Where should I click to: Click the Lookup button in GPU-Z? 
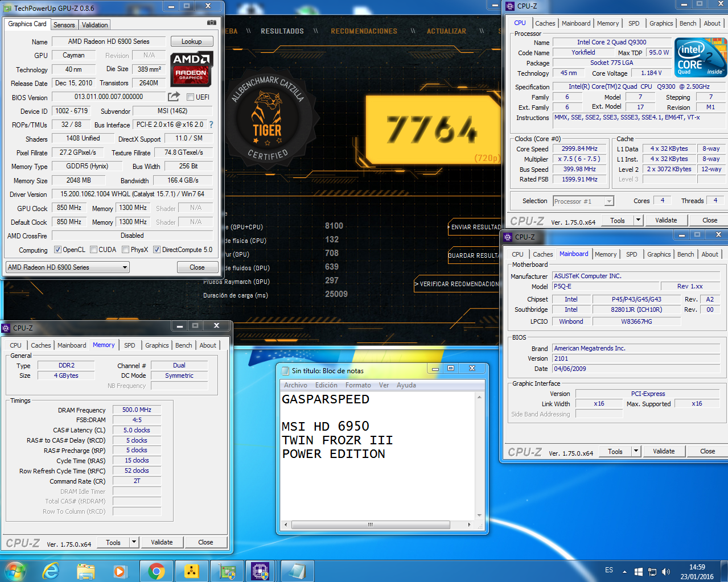coord(192,42)
